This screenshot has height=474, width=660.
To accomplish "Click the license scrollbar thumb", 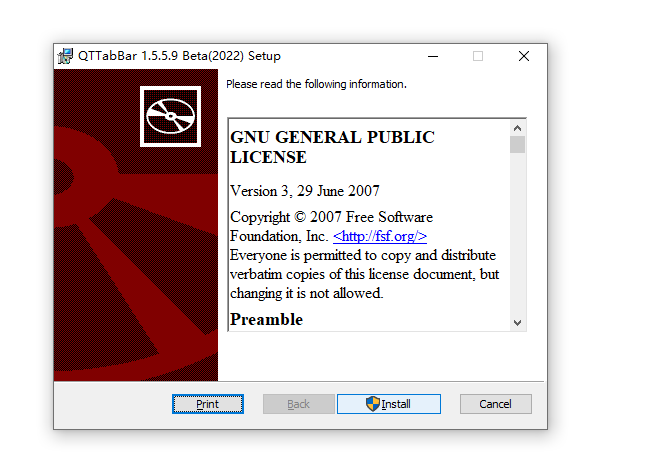I will [x=518, y=144].
